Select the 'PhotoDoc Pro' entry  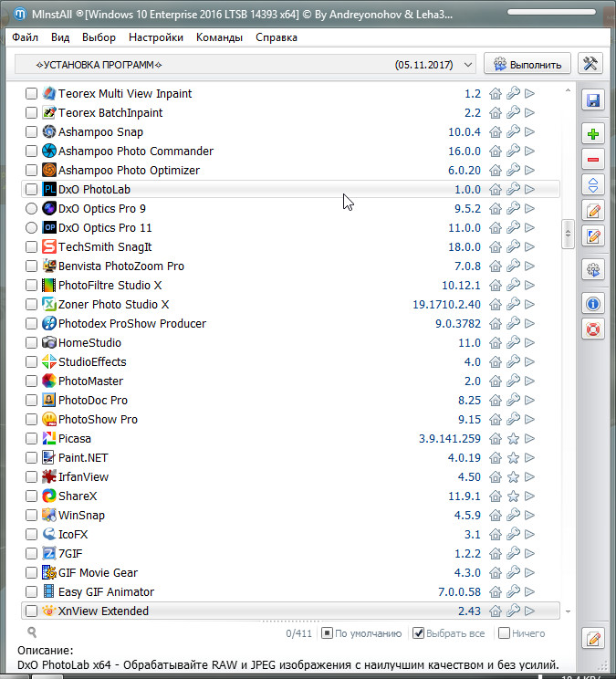[x=290, y=400]
